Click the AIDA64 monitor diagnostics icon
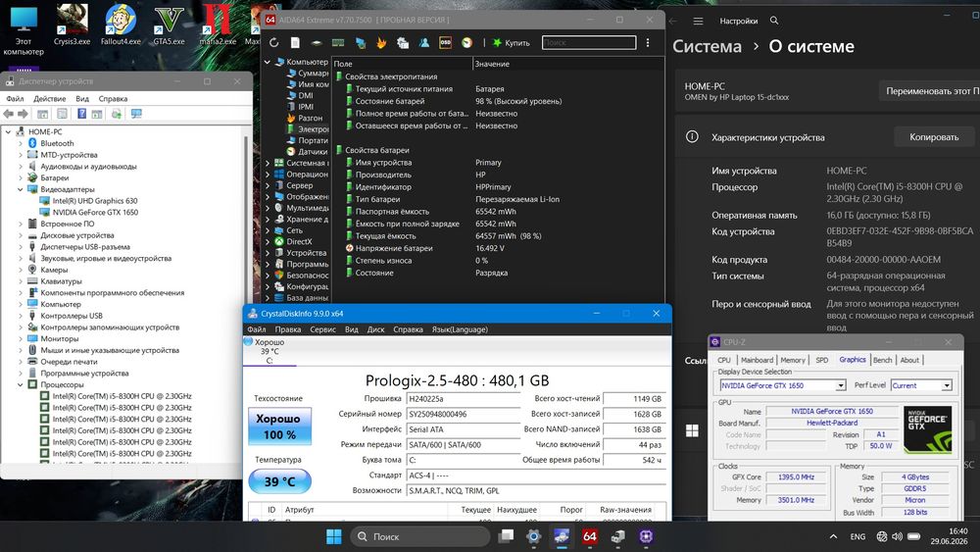Screen dimensions: 980x552 (360, 42)
